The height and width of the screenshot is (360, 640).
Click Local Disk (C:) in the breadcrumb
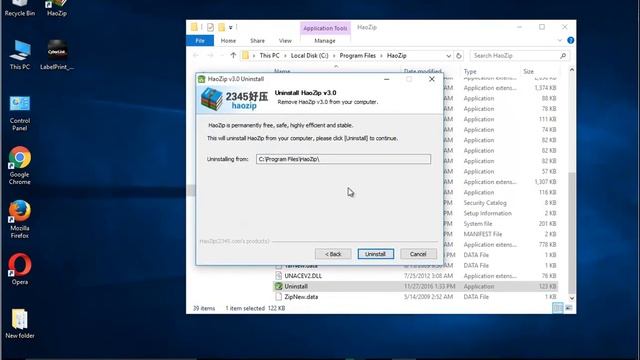pos(309,56)
